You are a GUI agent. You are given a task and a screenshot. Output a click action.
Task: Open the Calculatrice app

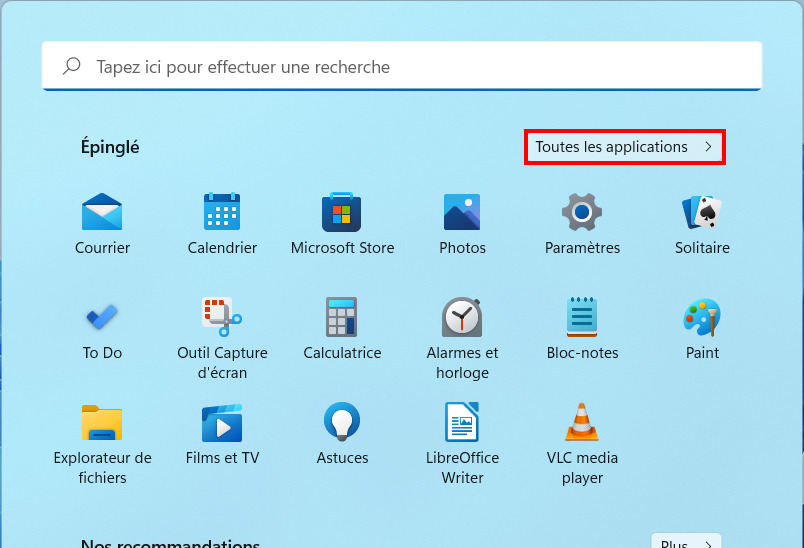[x=342, y=329]
